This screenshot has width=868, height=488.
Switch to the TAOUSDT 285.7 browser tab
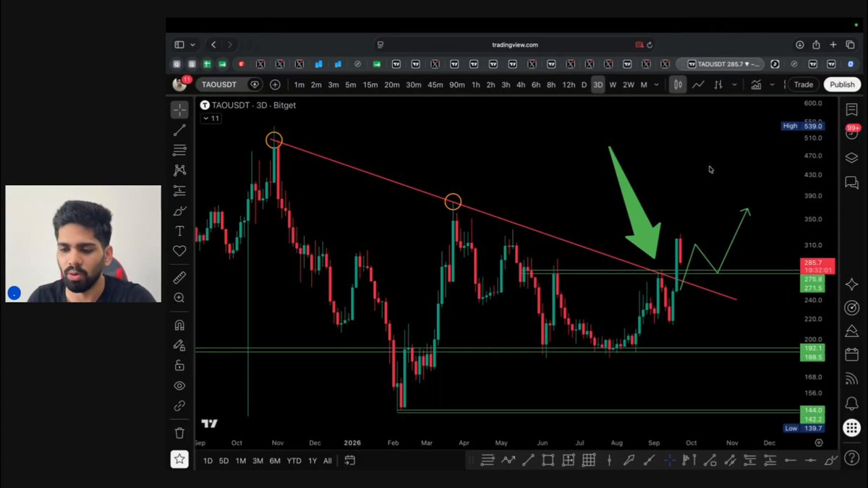coord(720,64)
